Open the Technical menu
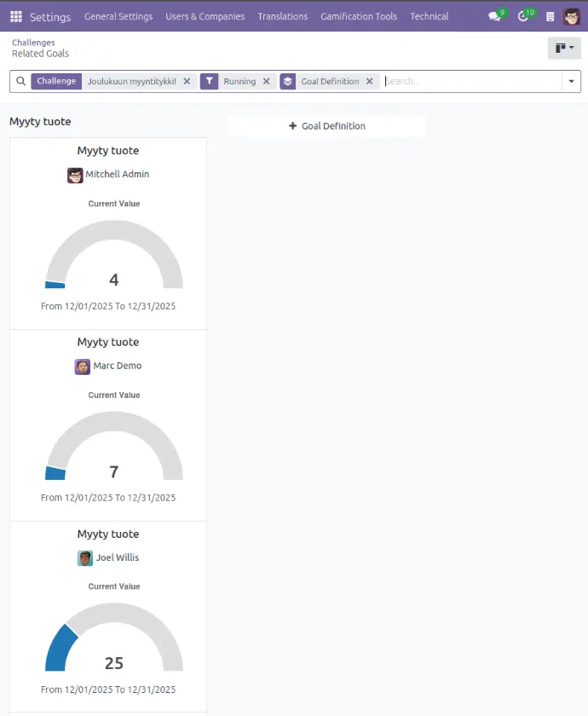The image size is (588, 716). [429, 16]
